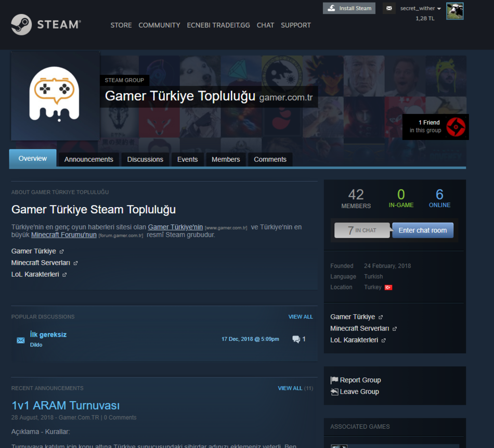Click VIEW ALL for recent announcements
The image size is (494, 448).
(x=290, y=388)
